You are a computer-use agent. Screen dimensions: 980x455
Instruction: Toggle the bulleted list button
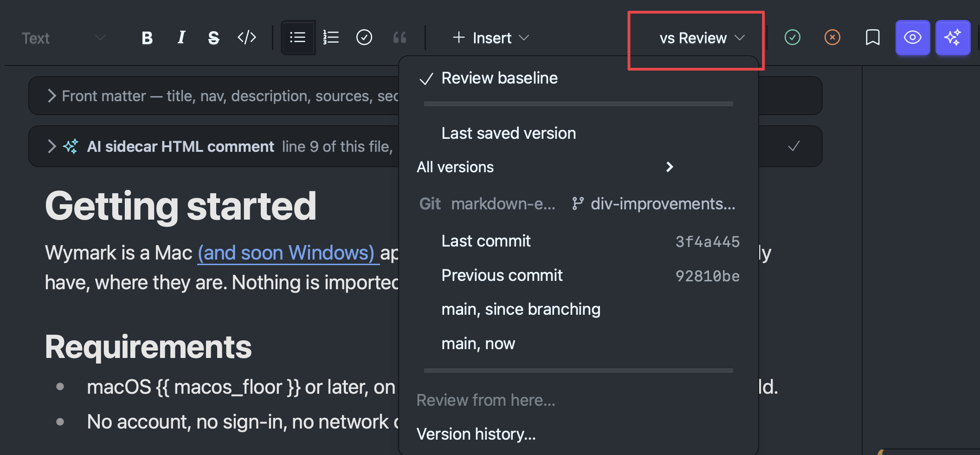tap(298, 38)
